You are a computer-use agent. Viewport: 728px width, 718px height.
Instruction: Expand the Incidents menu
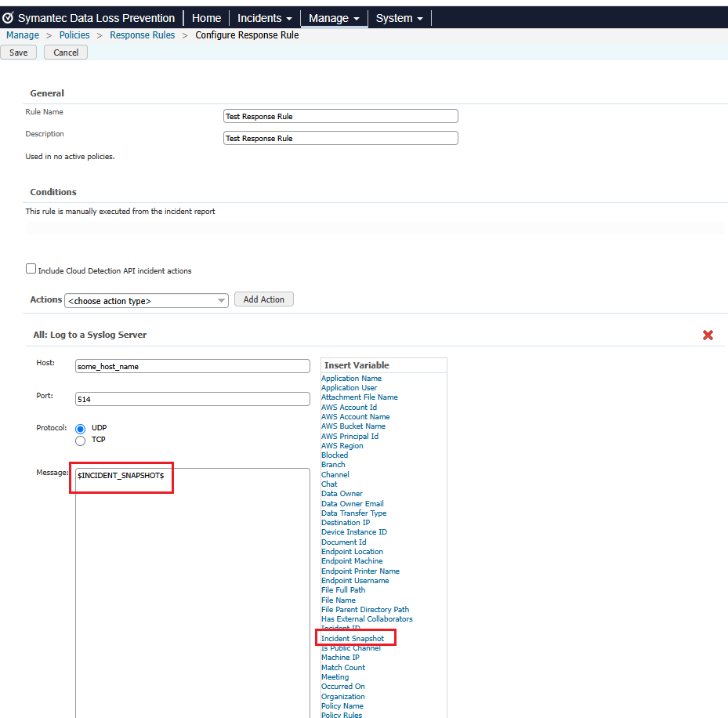[x=264, y=18]
